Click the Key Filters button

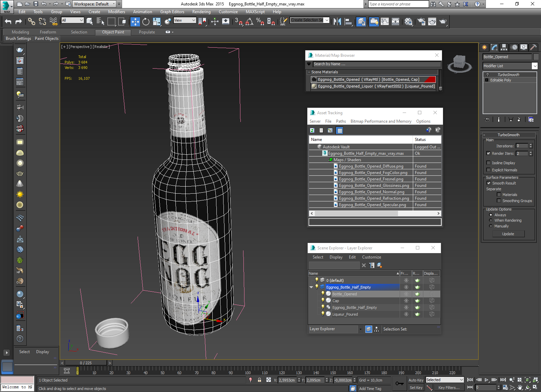point(449,388)
